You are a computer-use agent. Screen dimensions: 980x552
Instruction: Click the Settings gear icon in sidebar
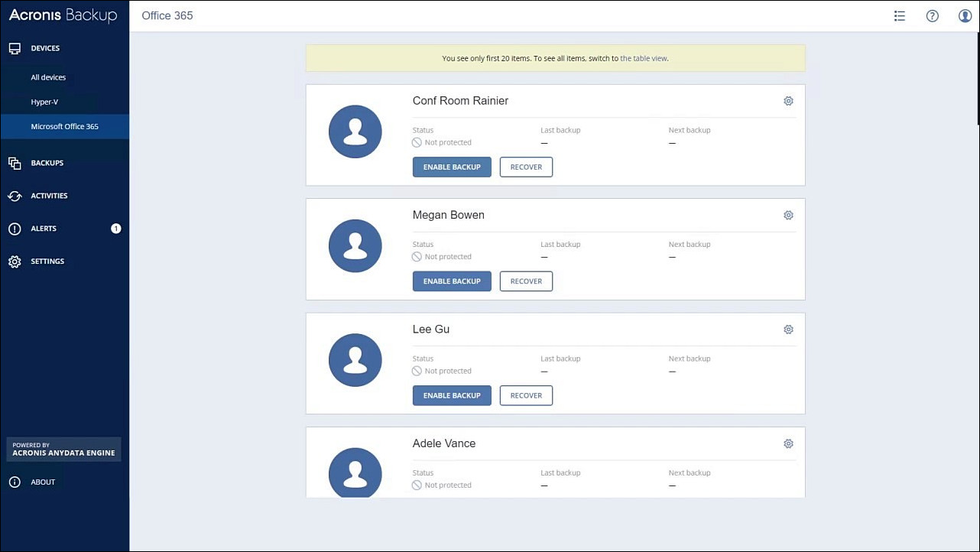pos(15,261)
